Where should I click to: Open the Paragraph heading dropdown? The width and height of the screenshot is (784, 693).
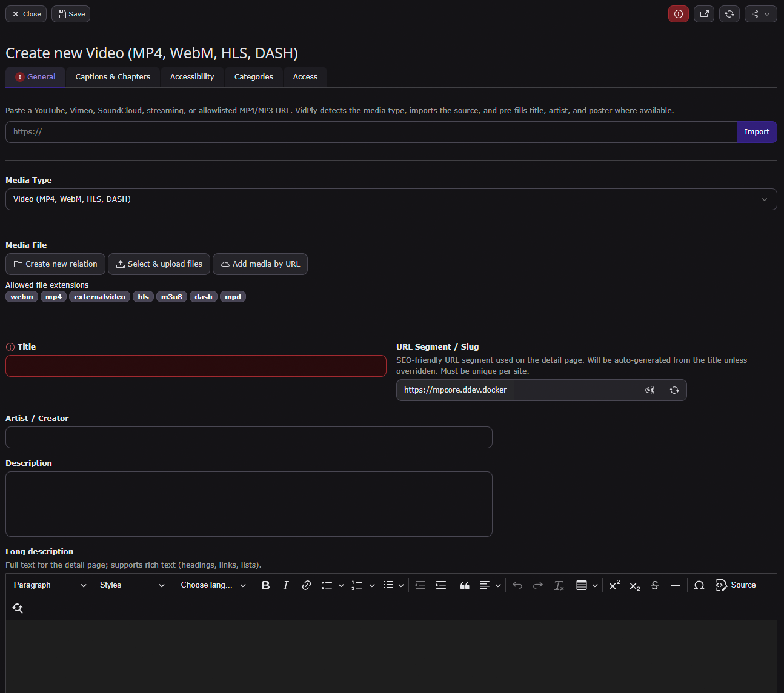click(50, 585)
